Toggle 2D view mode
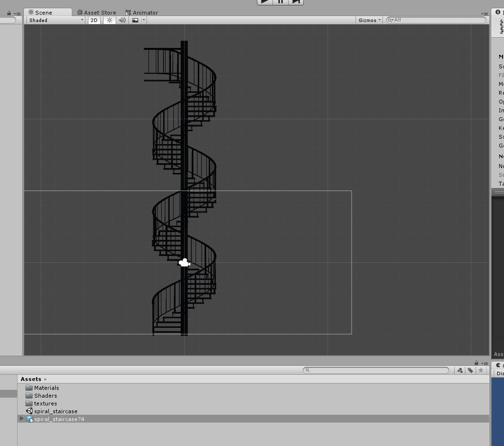Screen dimensions: 504x446 [94, 20]
